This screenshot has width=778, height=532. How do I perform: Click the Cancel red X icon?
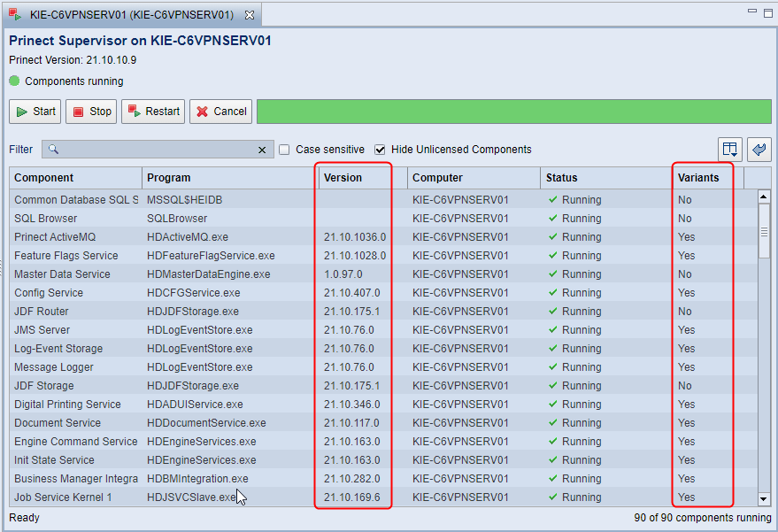(x=203, y=112)
